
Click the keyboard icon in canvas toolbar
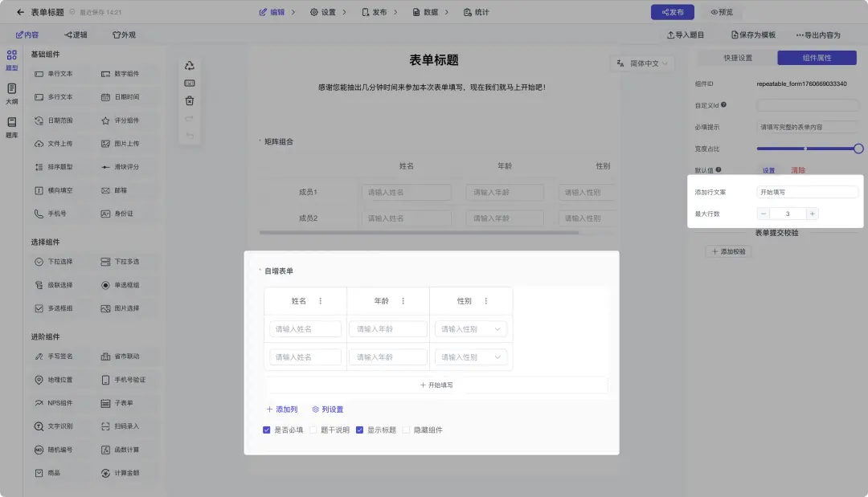[190, 83]
